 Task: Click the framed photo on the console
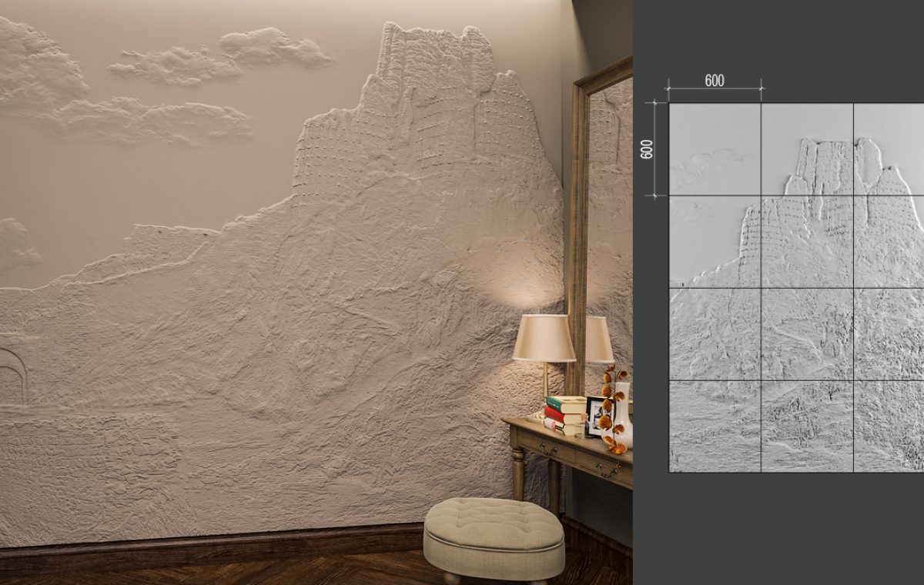[x=594, y=416]
